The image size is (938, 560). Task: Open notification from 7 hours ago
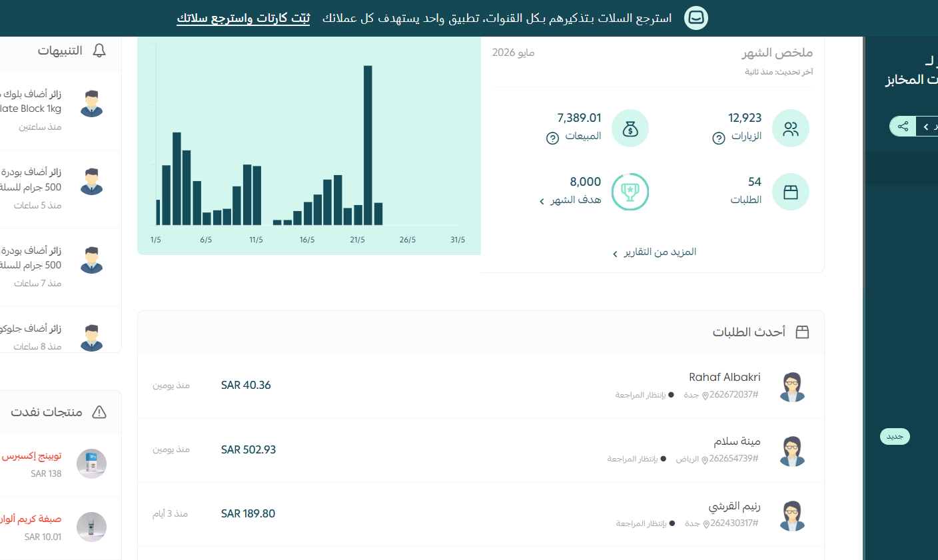point(61,267)
